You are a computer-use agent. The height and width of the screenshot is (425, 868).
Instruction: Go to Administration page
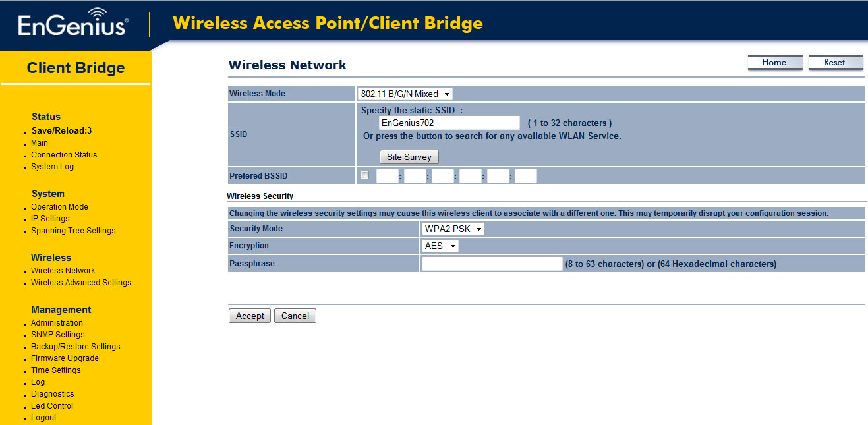[57, 323]
